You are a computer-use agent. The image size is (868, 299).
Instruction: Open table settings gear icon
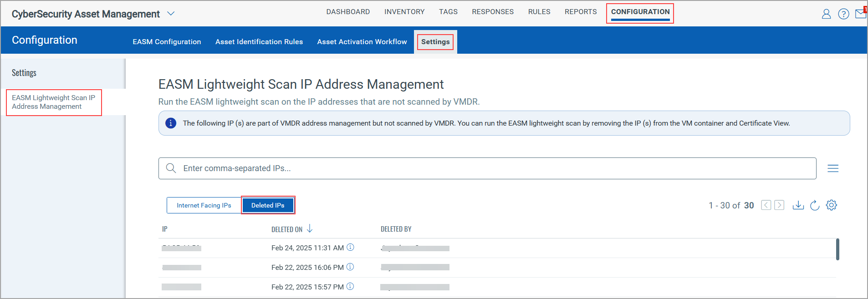pyautogui.click(x=832, y=205)
